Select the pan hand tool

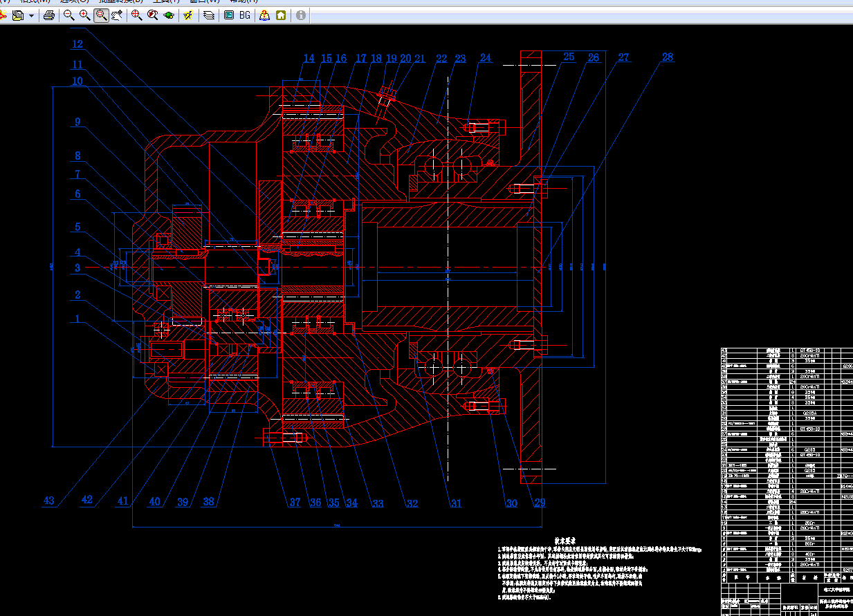pyautogui.click(x=118, y=15)
